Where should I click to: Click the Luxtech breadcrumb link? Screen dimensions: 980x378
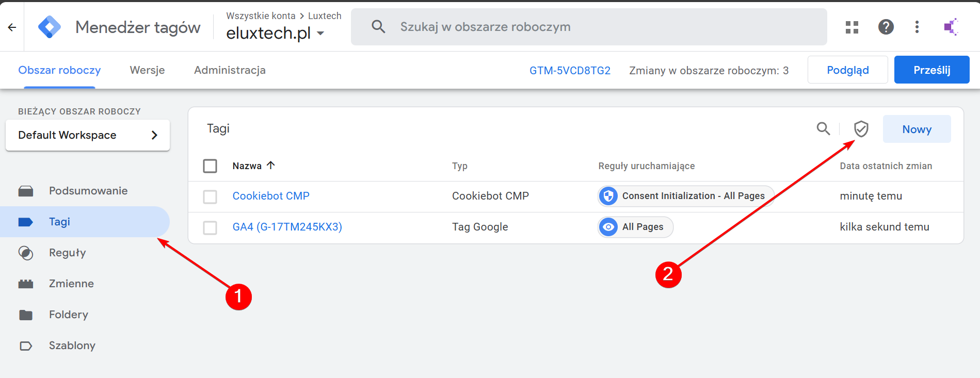325,16
